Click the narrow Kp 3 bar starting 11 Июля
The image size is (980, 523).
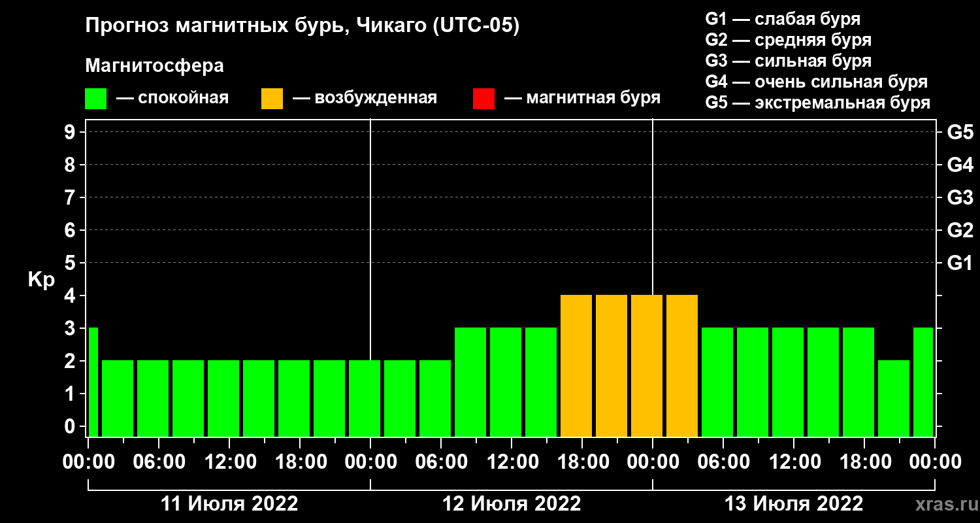tap(93, 382)
